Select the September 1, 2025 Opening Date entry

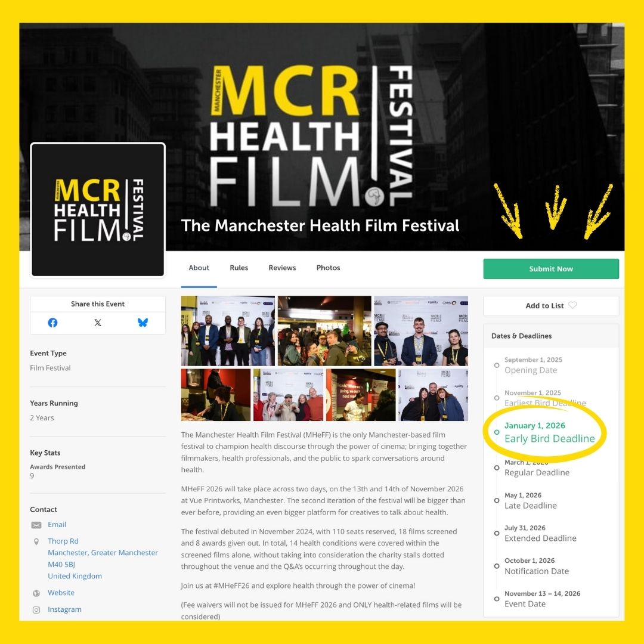[533, 365]
